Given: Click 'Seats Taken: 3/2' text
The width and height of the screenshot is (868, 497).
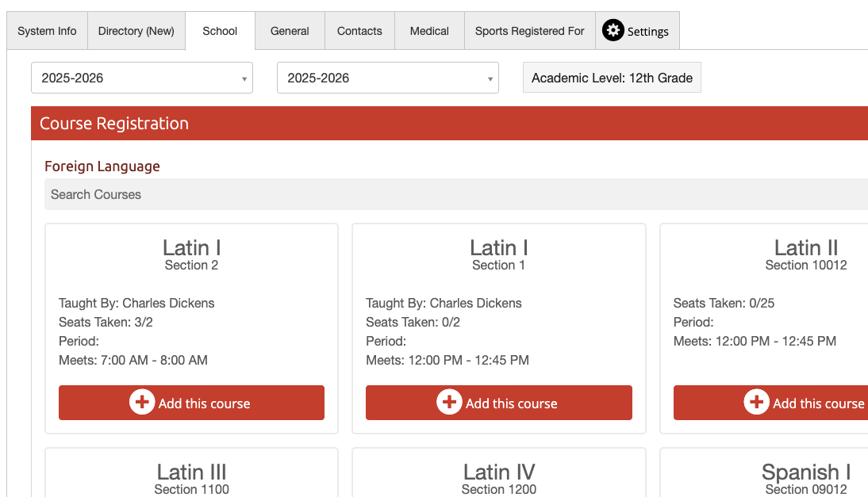Looking at the screenshot, I should 106,323.
